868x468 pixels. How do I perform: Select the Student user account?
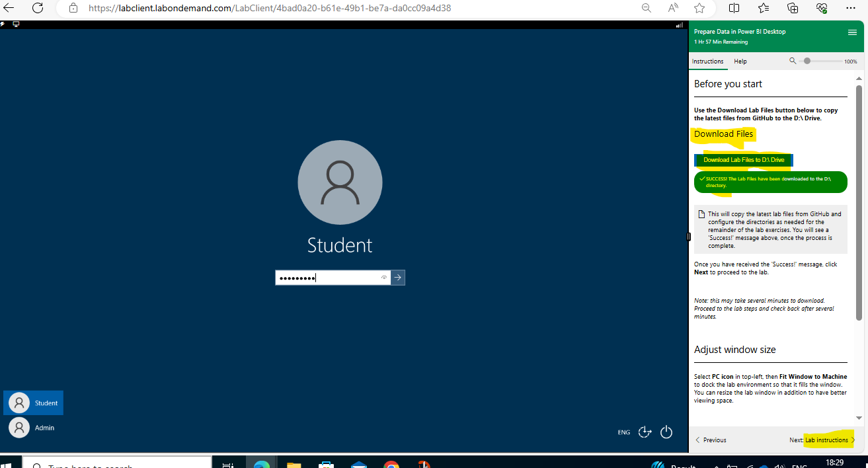(x=33, y=403)
